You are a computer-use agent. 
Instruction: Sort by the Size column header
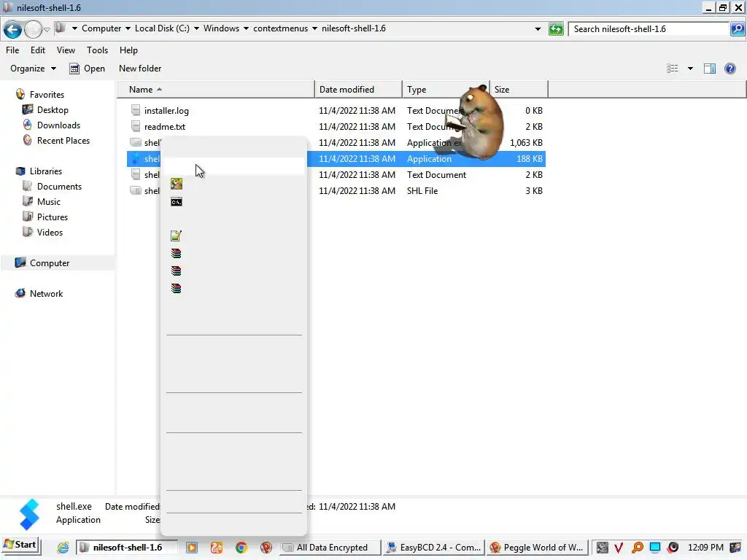pyautogui.click(x=519, y=90)
